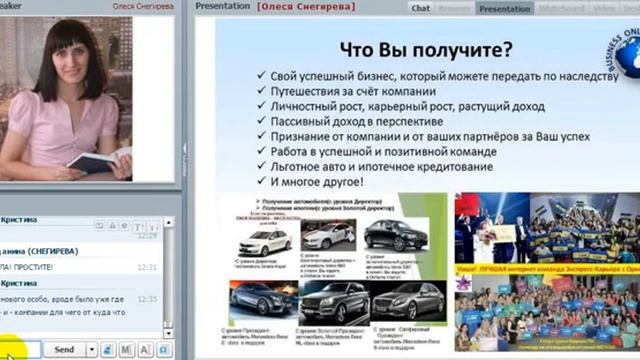
Task: Click chat scrollbar down arrow
Action: point(169,333)
